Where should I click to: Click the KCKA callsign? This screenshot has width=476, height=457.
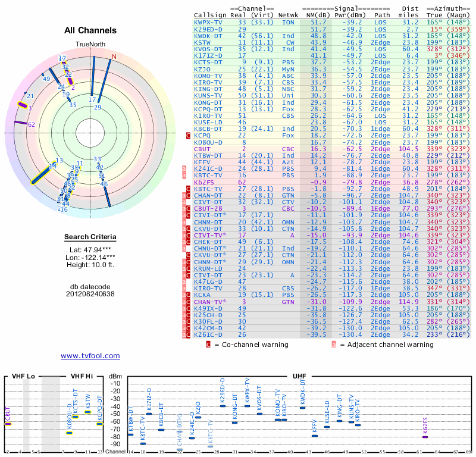pos(202,295)
